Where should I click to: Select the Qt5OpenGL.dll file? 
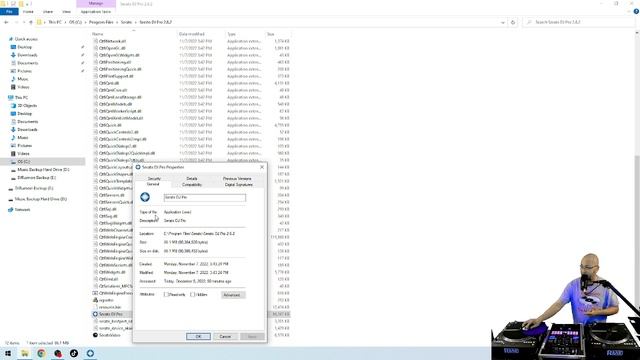coord(112,48)
